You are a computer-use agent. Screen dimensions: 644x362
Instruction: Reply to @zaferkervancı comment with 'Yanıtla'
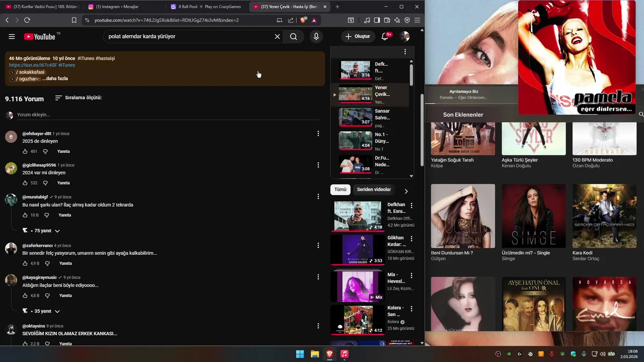coord(65,263)
